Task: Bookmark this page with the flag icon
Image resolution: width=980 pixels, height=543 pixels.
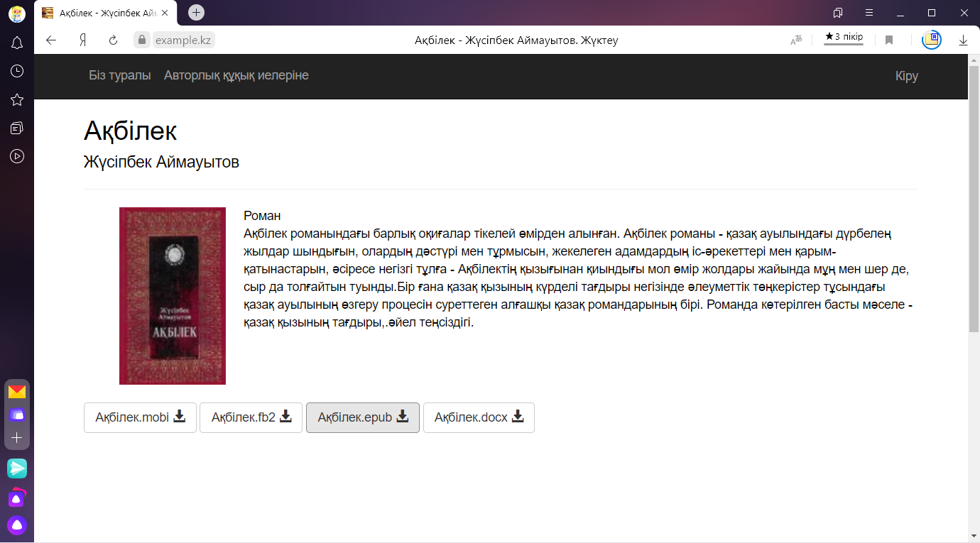Action: click(889, 40)
